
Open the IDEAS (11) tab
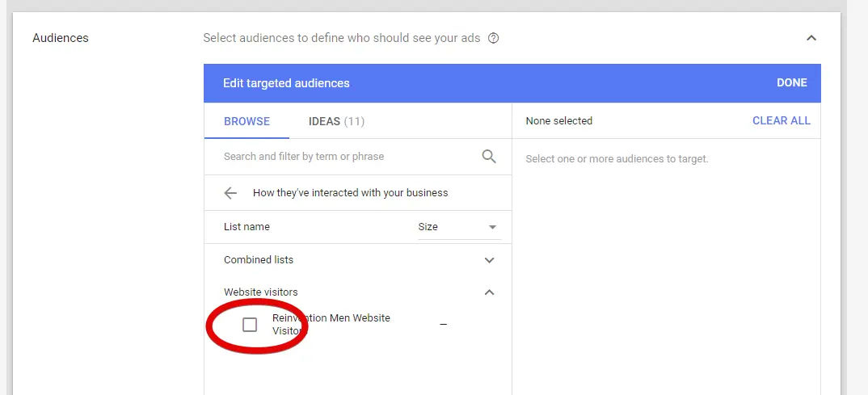pyautogui.click(x=336, y=121)
